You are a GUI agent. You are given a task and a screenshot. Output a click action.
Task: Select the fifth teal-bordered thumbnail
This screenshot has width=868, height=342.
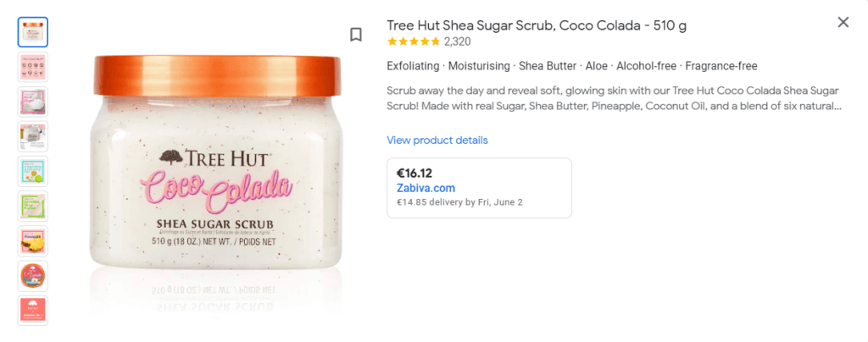tap(33, 171)
